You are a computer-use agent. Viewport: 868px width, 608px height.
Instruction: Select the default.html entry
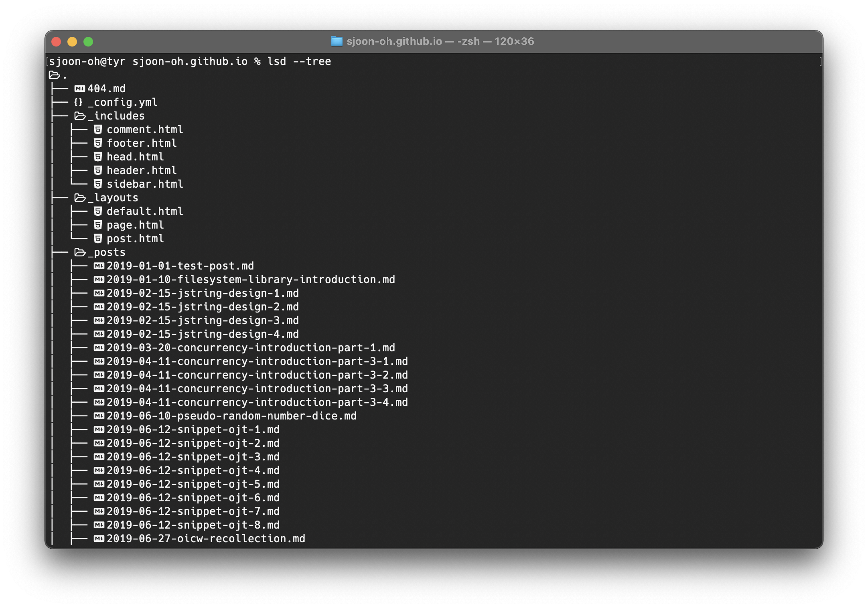[145, 211]
